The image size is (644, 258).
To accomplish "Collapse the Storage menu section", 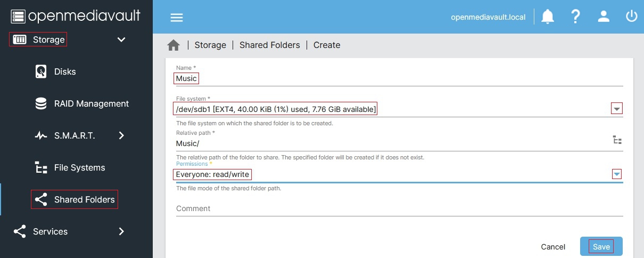I will 121,39.
